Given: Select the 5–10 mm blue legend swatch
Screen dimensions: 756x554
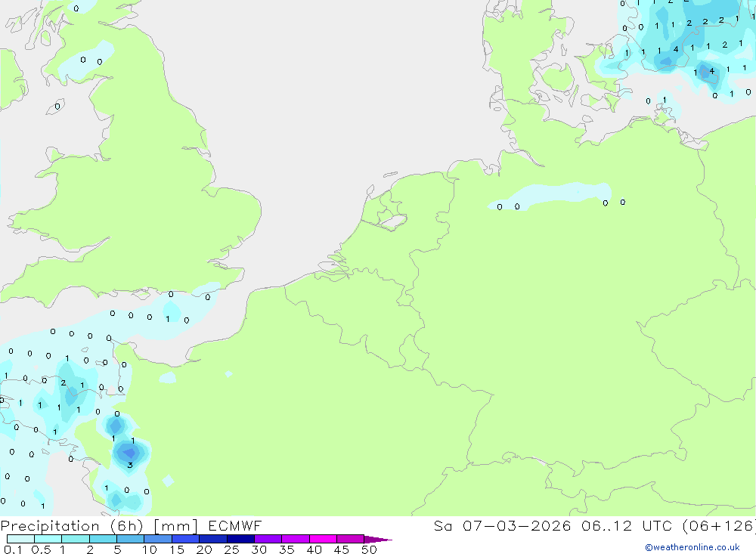Looking at the screenshot, I should point(131,539).
